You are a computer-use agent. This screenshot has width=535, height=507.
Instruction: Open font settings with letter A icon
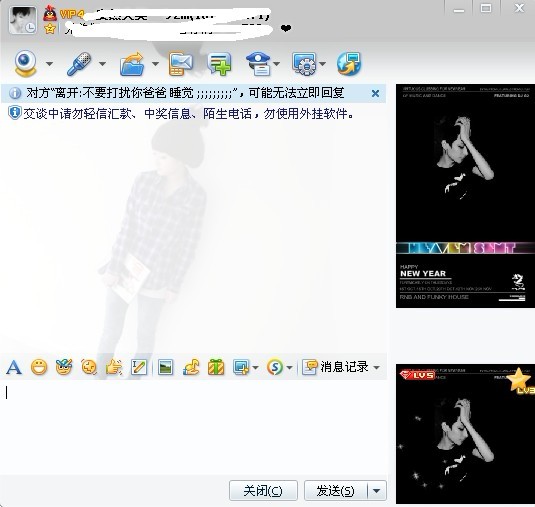[x=14, y=367]
